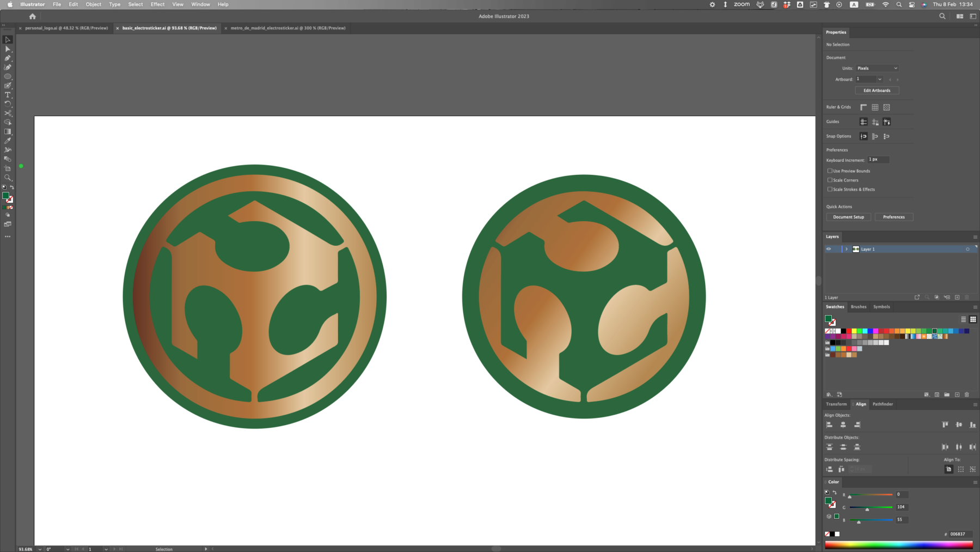The image size is (980, 552).
Task: Toggle snap to grid option
Action: coord(875,136)
